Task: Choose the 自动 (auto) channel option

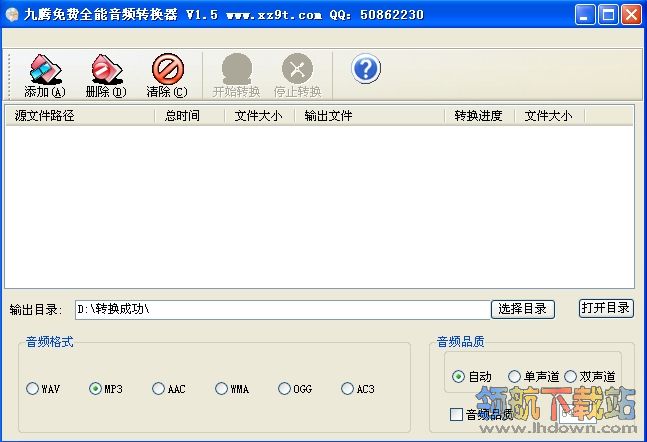Action: pyautogui.click(x=458, y=376)
